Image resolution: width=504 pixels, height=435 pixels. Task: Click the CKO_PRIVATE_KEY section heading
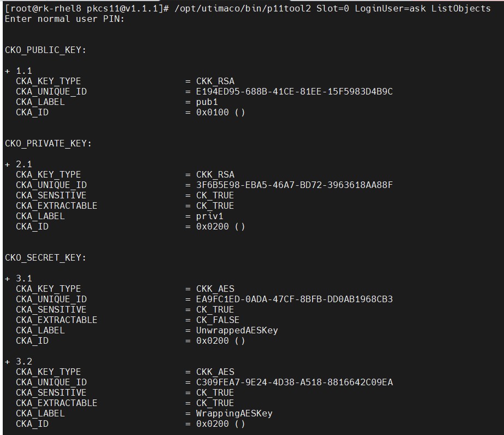pyautogui.click(x=48, y=143)
